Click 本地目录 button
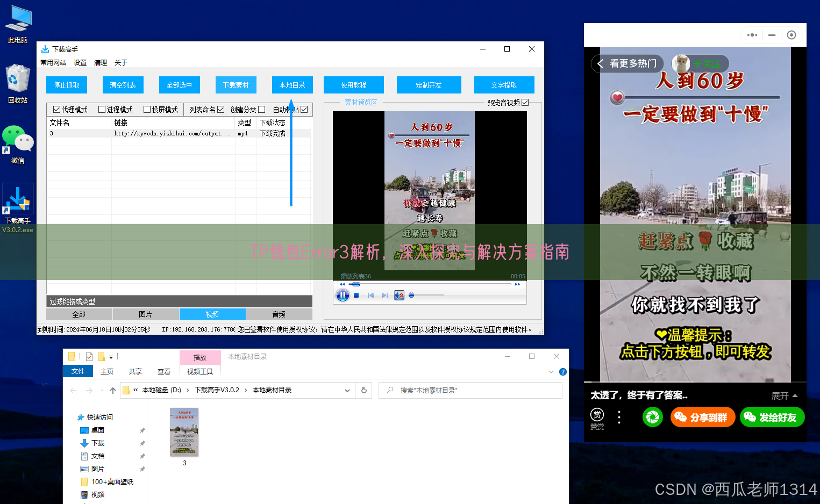The height and width of the screenshot is (504, 820). tap(293, 85)
